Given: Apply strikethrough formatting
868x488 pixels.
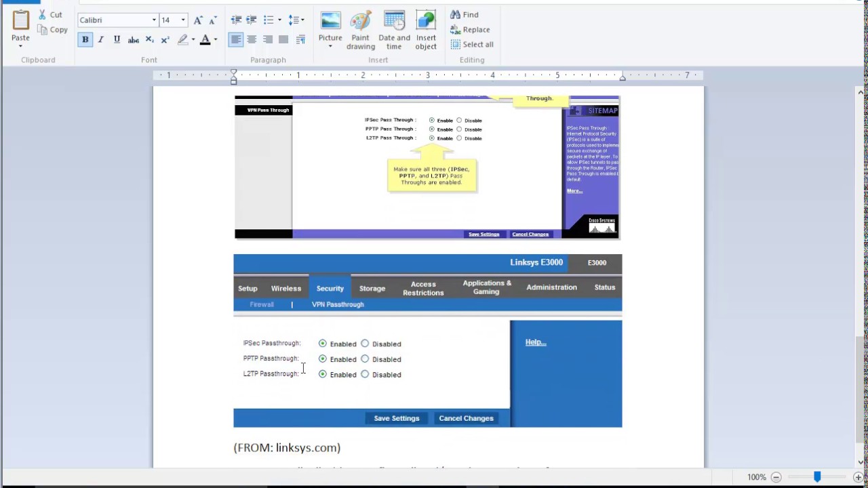Looking at the screenshot, I should (134, 40).
